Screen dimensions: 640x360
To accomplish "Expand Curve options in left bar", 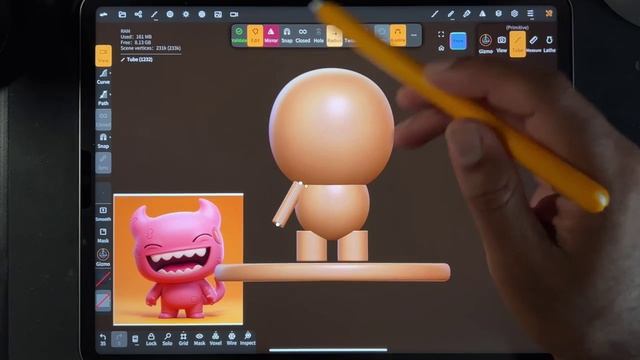I will click(x=103, y=76).
